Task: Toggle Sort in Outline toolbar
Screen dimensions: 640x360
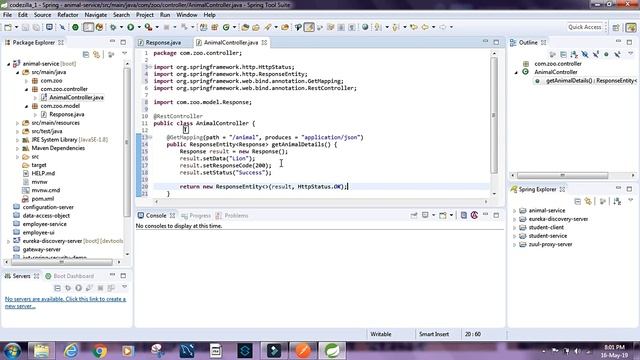Action: pos(574,54)
